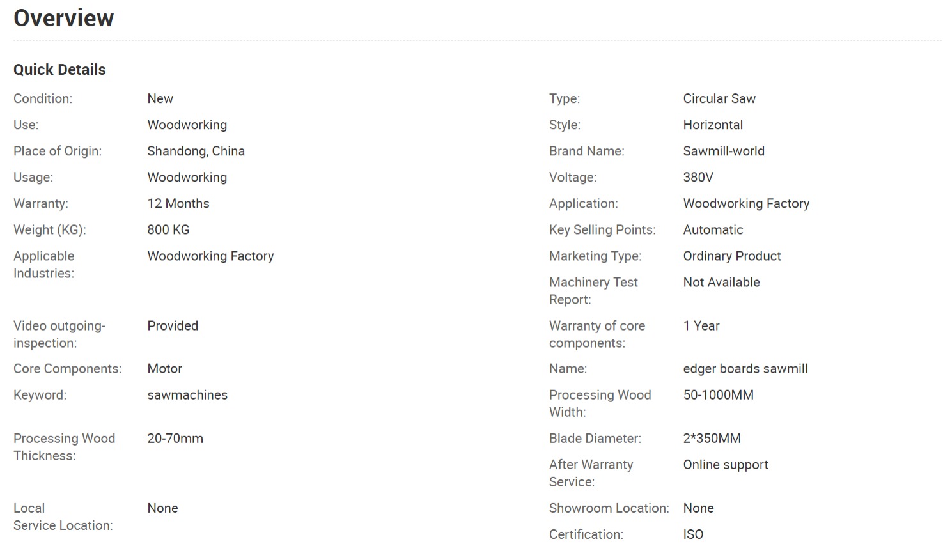Click the Weight value 800 KG

click(168, 230)
